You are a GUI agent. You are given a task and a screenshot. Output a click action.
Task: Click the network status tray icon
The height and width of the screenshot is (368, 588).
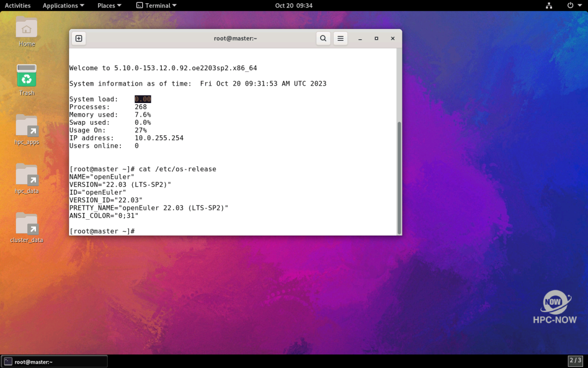[x=549, y=5]
